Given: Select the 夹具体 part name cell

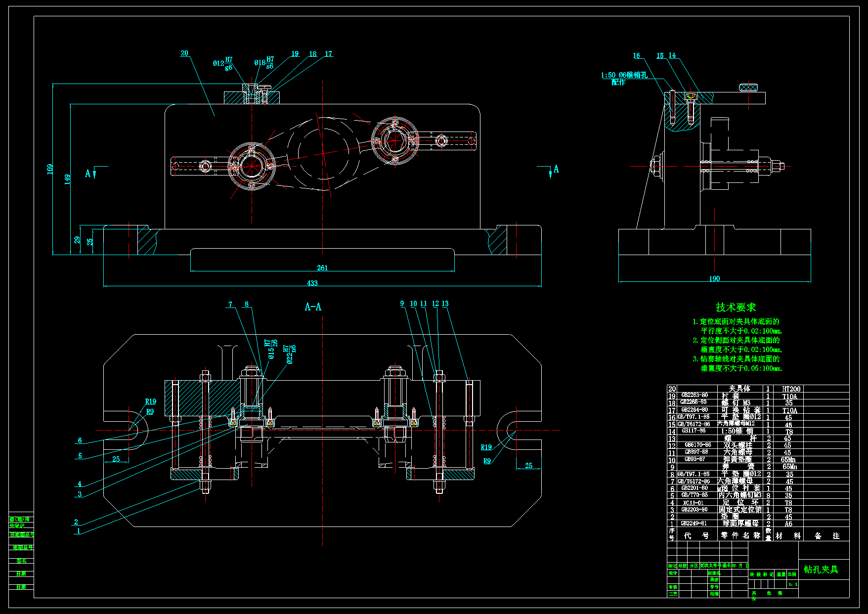Looking at the screenshot, I should [739, 389].
